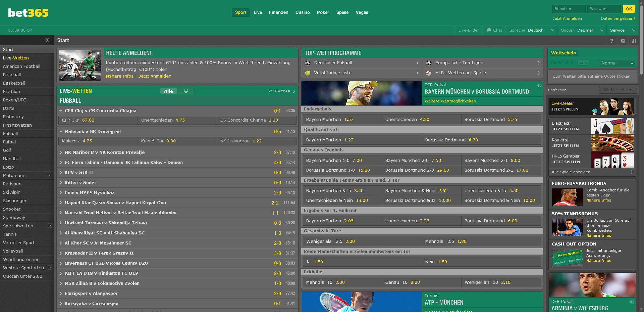Collapse the CFR Cluj v CS Concordia match
Viewport: 644px width, 312px height.
61,110
